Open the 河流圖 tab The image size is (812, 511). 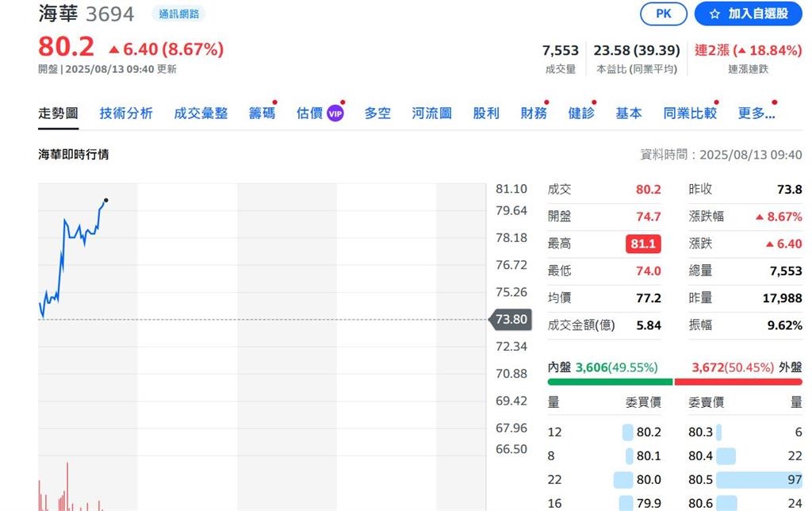(431, 113)
